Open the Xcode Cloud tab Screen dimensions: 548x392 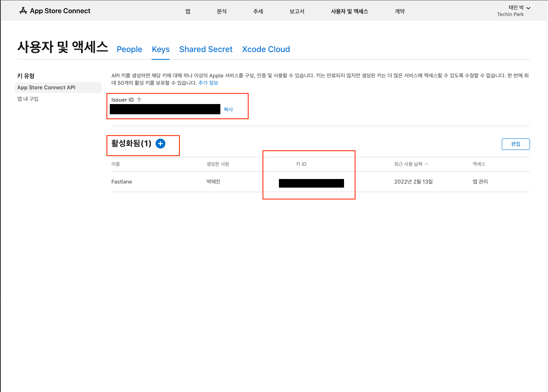pyautogui.click(x=266, y=50)
